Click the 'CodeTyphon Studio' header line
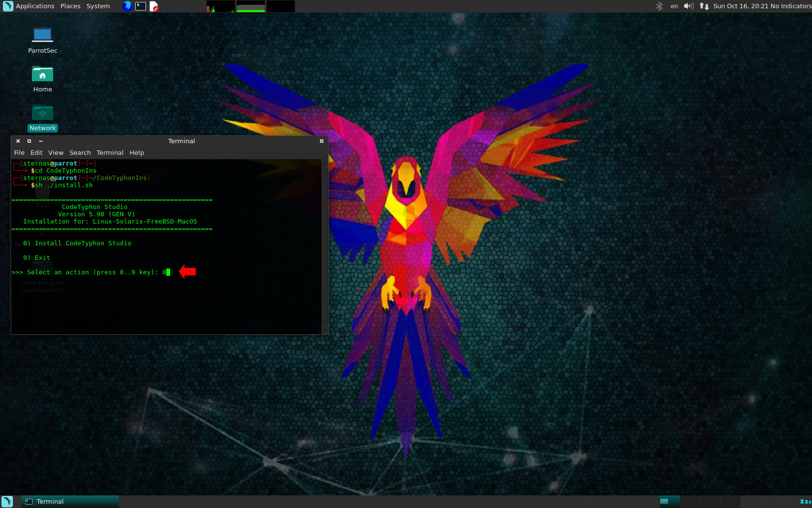 click(95, 207)
